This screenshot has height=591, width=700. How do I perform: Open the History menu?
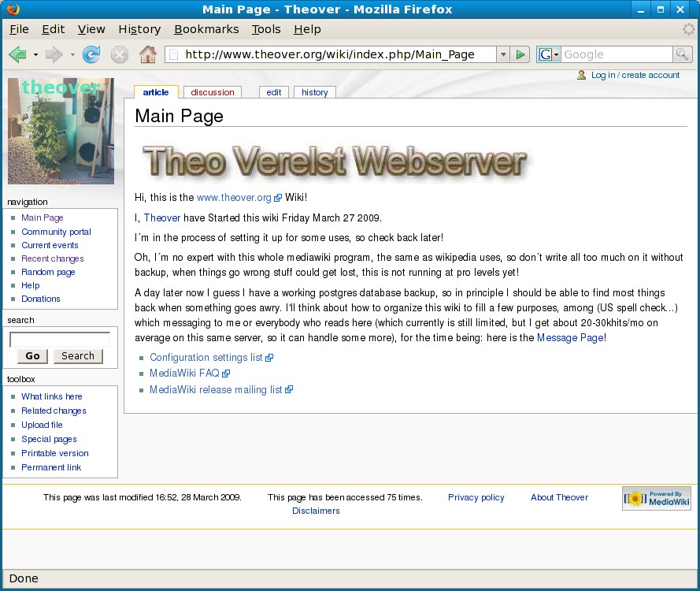[x=139, y=29]
